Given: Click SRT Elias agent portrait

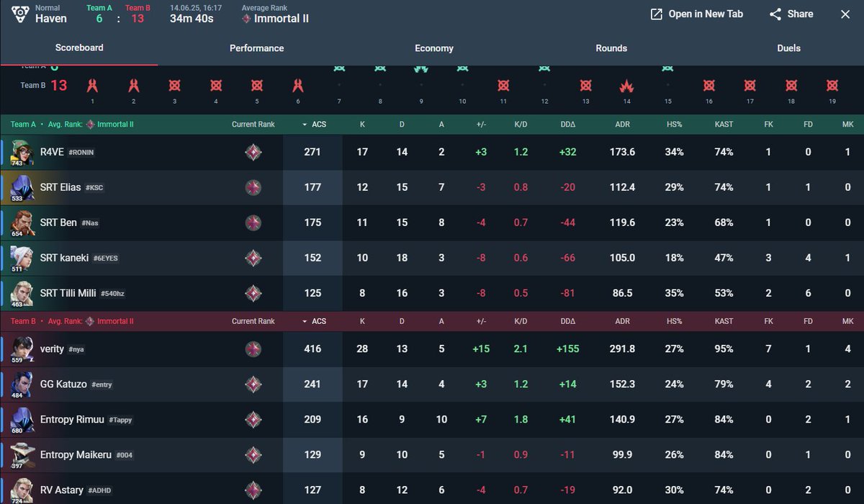Looking at the screenshot, I should pos(22,187).
